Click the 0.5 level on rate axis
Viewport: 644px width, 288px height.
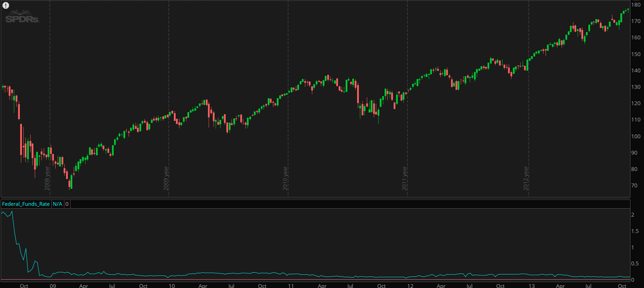(635, 264)
